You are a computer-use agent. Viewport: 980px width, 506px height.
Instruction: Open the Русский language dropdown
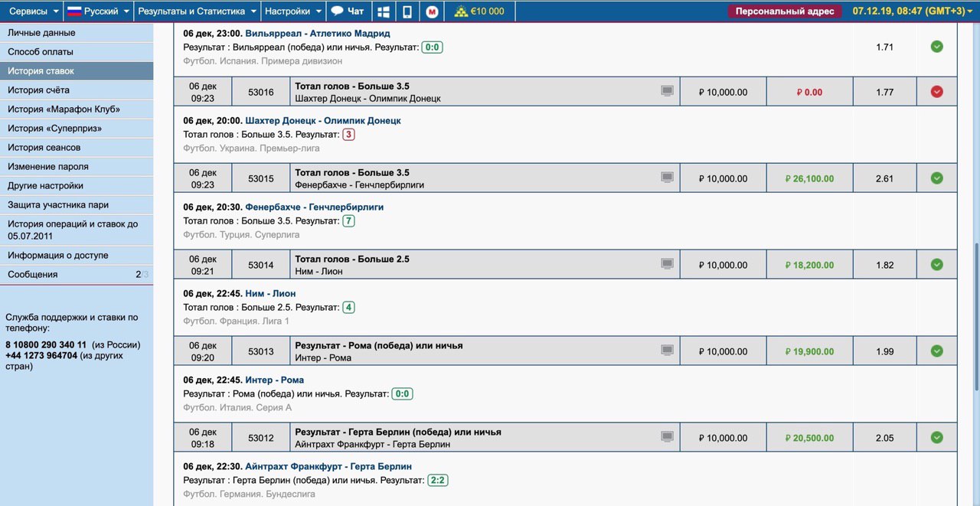click(x=99, y=11)
